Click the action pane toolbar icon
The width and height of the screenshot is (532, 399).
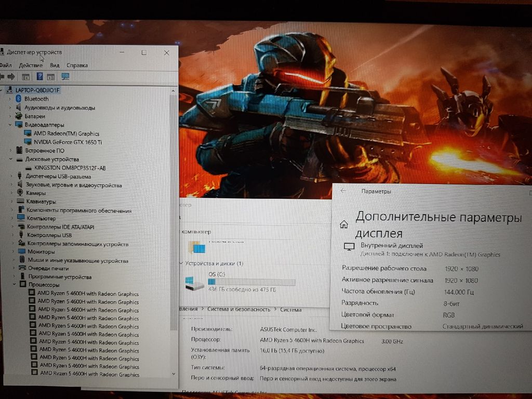tap(51, 77)
